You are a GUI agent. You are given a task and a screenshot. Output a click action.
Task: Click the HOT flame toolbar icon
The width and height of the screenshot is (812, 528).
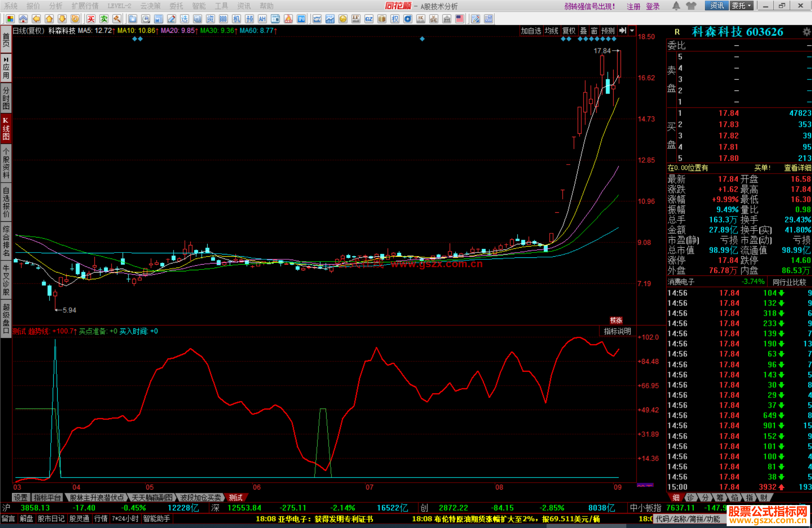288,19
